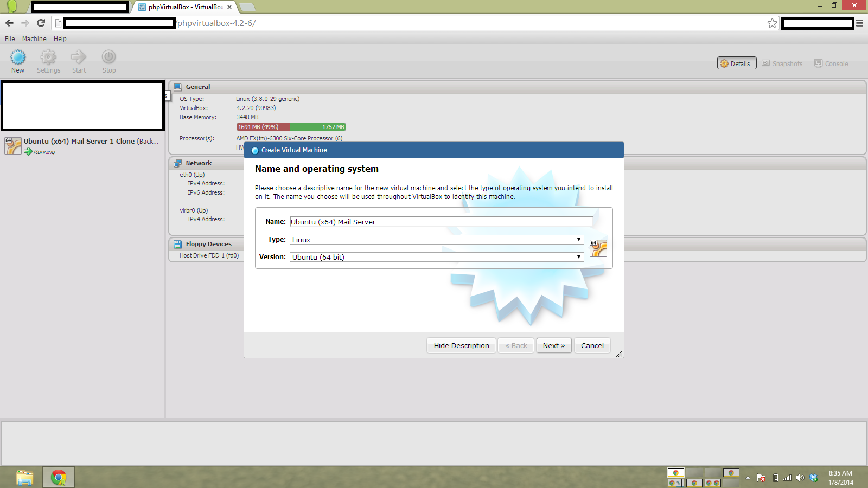
Task: Switch to the Console tab
Action: click(x=831, y=63)
